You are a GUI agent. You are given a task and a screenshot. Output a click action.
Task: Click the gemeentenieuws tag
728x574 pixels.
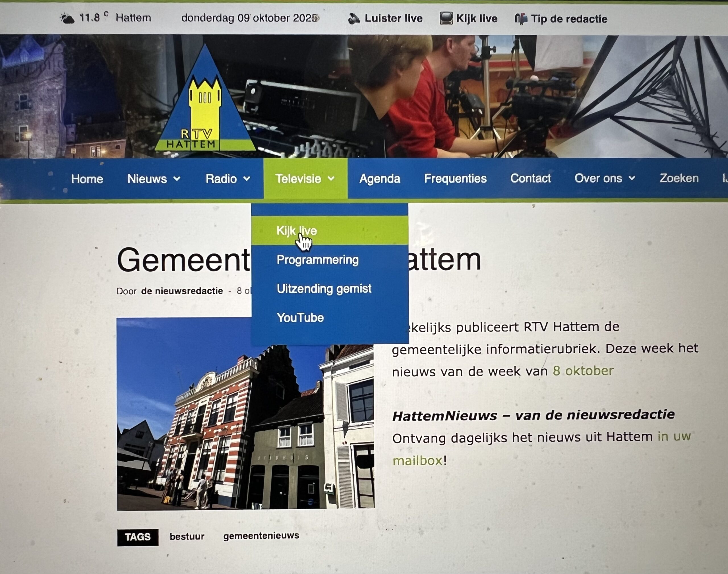pos(261,536)
